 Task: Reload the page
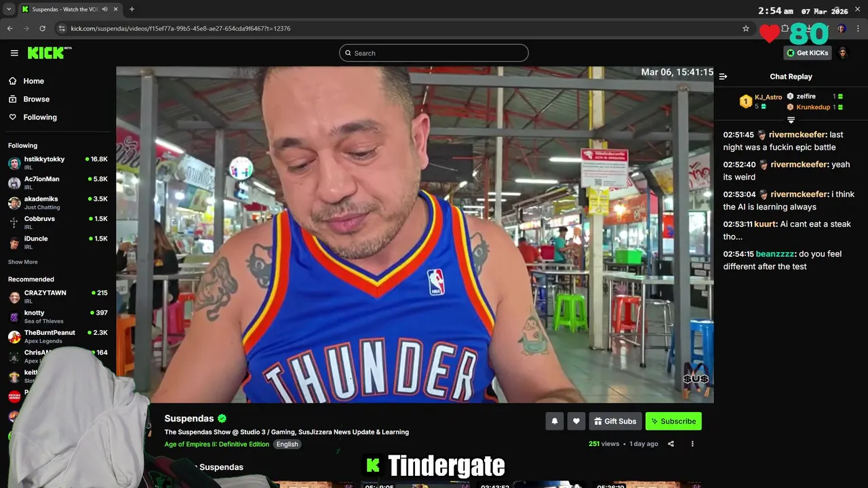coord(42,28)
